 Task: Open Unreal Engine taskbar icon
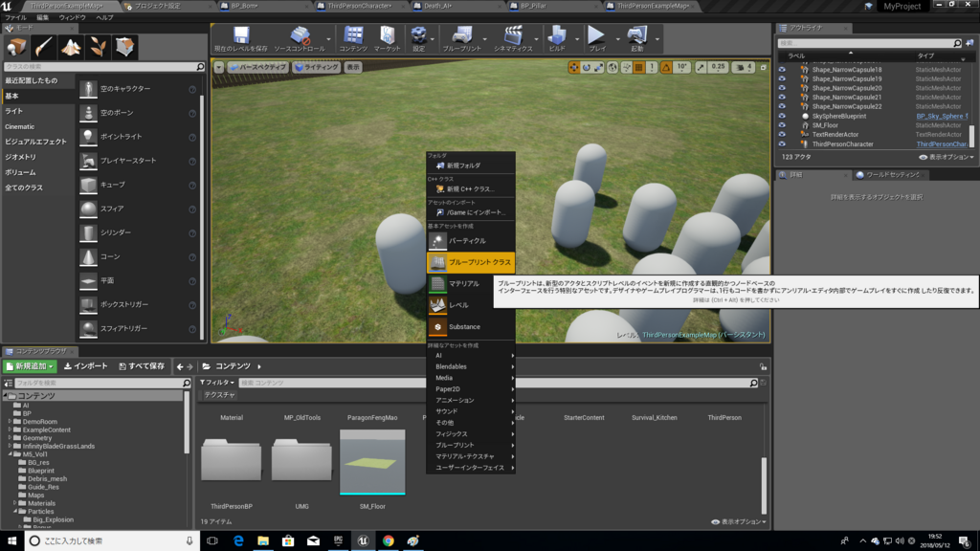point(363,541)
